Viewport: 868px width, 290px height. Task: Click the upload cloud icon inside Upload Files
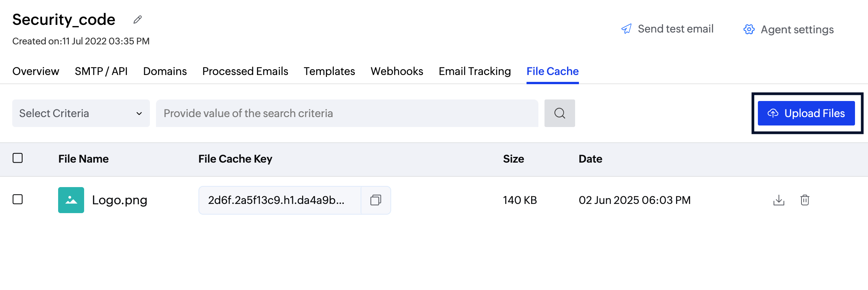click(774, 113)
